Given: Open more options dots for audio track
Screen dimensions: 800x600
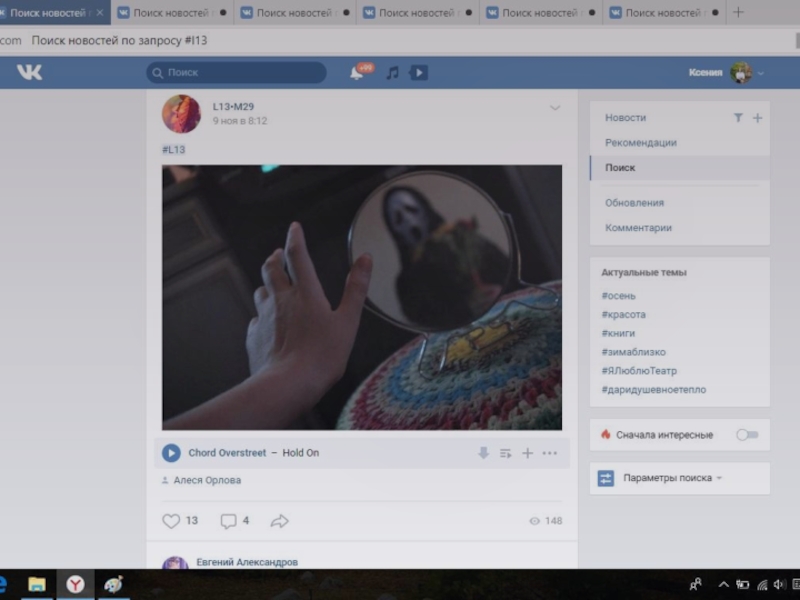Looking at the screenshot, I should pyautogui.click(x=549, y=453).
